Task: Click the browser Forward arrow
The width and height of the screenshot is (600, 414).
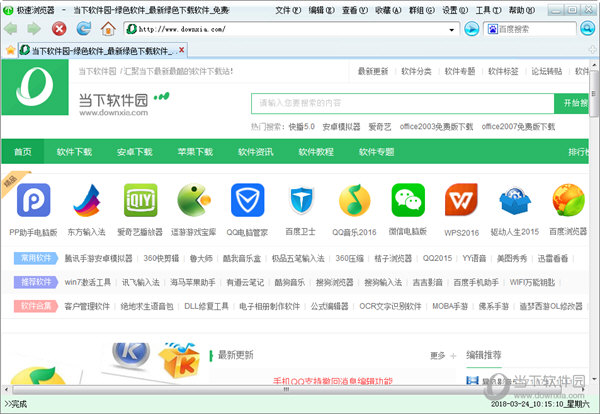Action: [x=34, y=29]
